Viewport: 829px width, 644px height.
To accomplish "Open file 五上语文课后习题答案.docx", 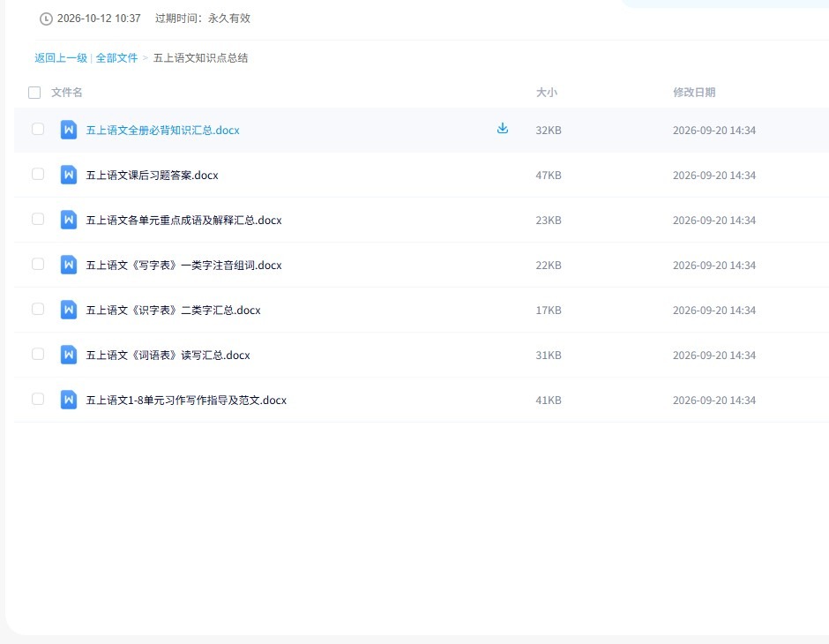I will (x=153, y=175).
